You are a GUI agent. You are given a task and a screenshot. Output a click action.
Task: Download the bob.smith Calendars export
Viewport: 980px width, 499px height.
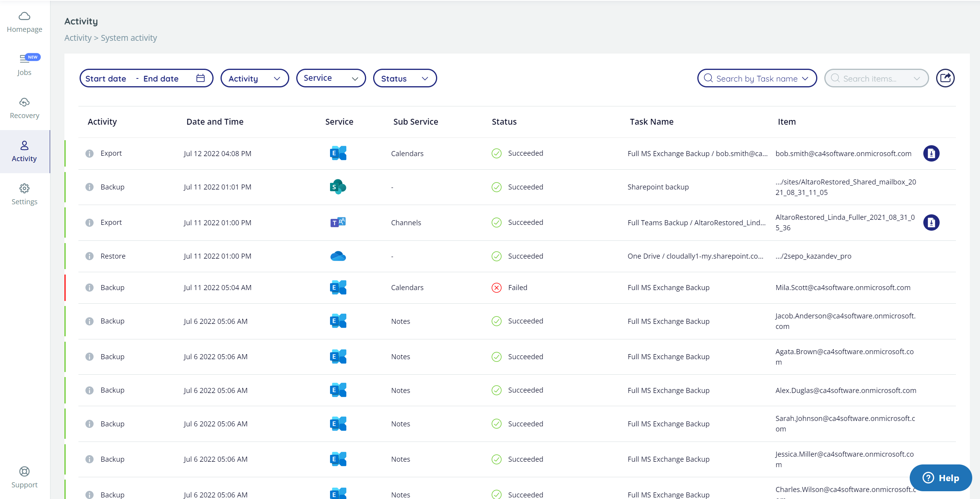[931, 153]
